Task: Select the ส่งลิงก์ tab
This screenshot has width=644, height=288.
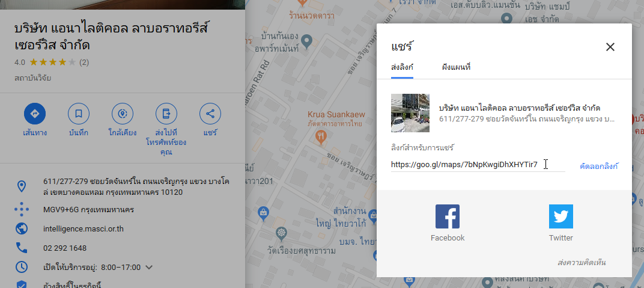Action: point(402,67)
